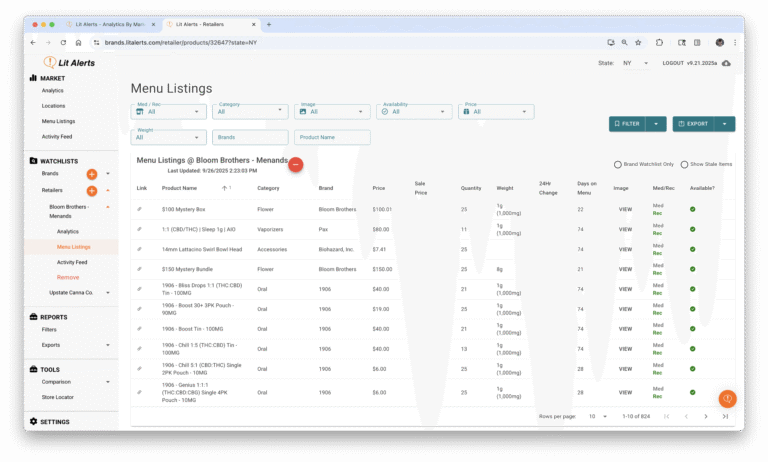Jump to the last page of results
Screen dimensions: 768x462
tap(725, 416)
